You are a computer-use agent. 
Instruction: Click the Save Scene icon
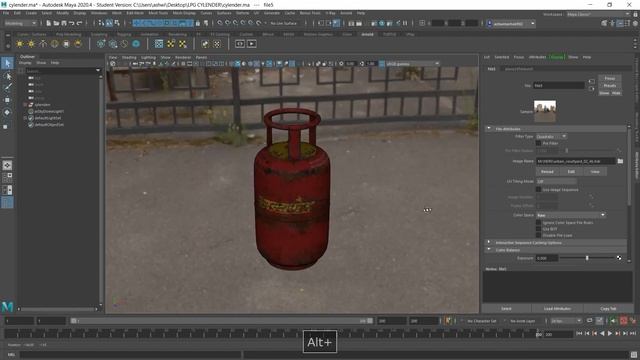tap(64, 23)
